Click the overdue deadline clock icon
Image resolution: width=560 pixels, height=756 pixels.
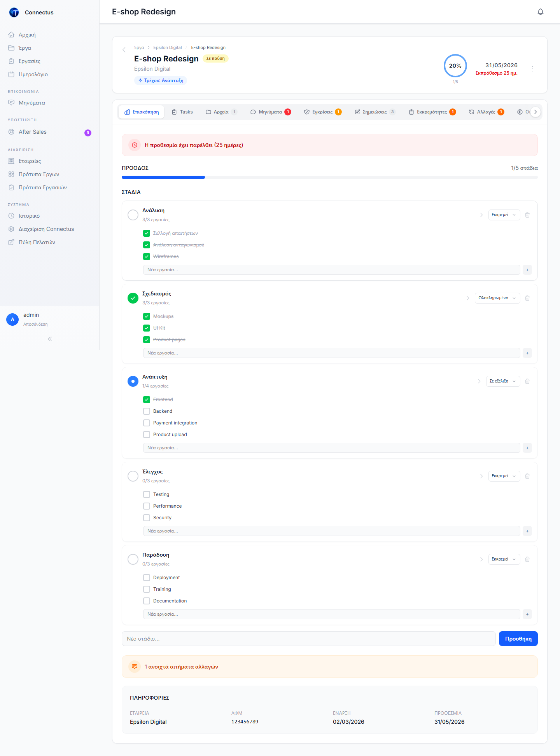(x=135, y=145)
